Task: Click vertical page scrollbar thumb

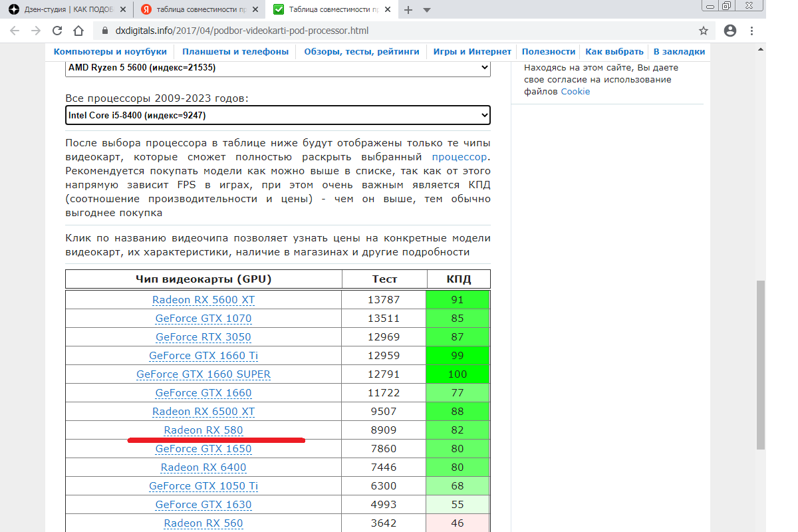Action: (x=760, y=364)
